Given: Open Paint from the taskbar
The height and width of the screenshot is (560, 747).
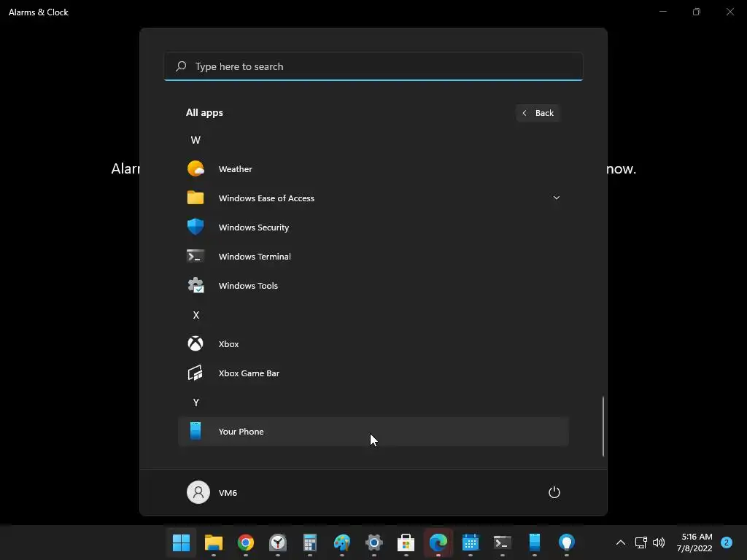Looking at the screenshot, I should (342, 542).
